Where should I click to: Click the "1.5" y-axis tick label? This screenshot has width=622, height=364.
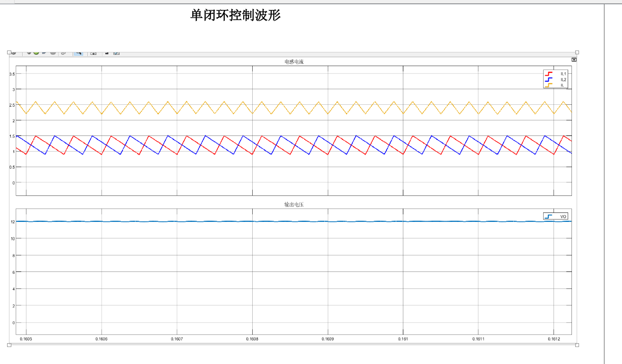click(x=12, y=136)
